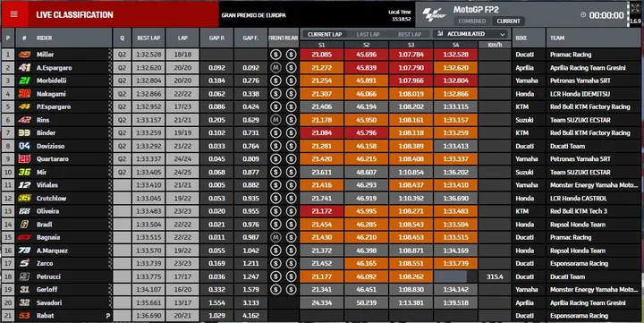Click the session timer clock icon
The height and width of the screenshot is (323, 644).
point(583,15)
